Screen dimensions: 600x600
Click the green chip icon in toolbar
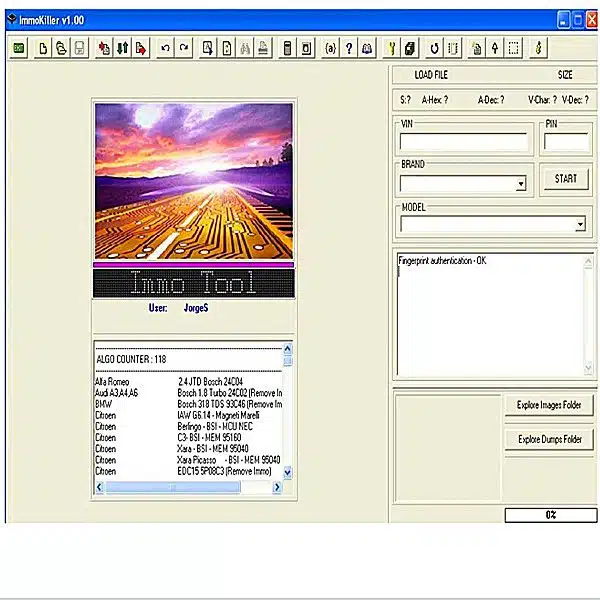click(20, 47)
